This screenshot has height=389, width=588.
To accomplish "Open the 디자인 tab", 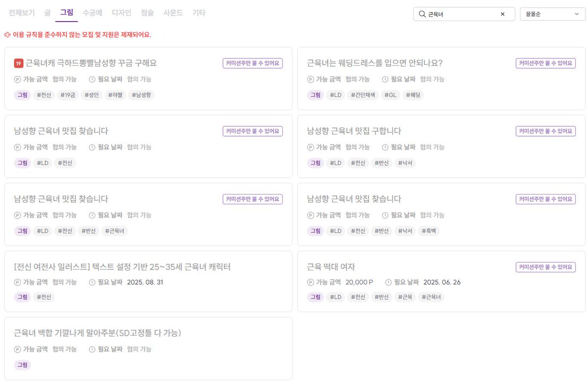I will 122,13.
